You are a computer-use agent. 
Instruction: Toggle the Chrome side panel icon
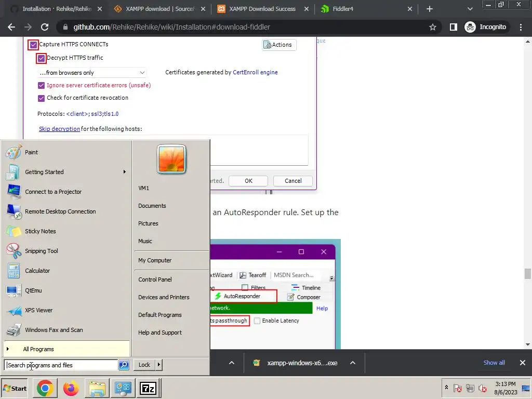pyautogui.click(x=453, y=27)
